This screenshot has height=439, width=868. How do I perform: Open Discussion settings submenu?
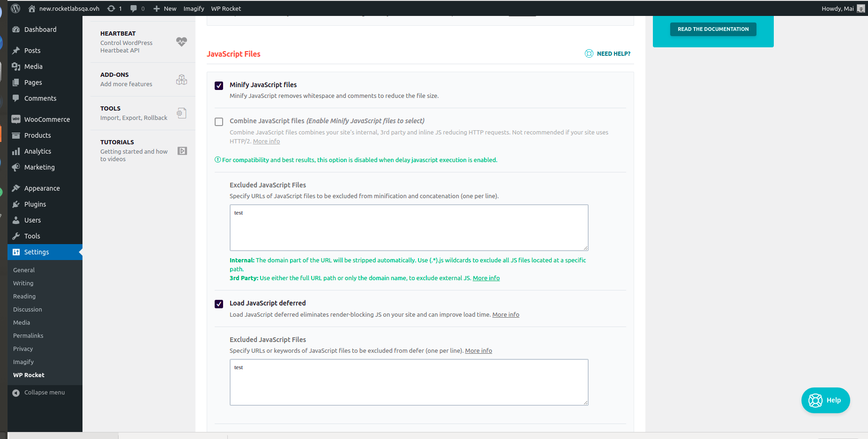(28, 309)
